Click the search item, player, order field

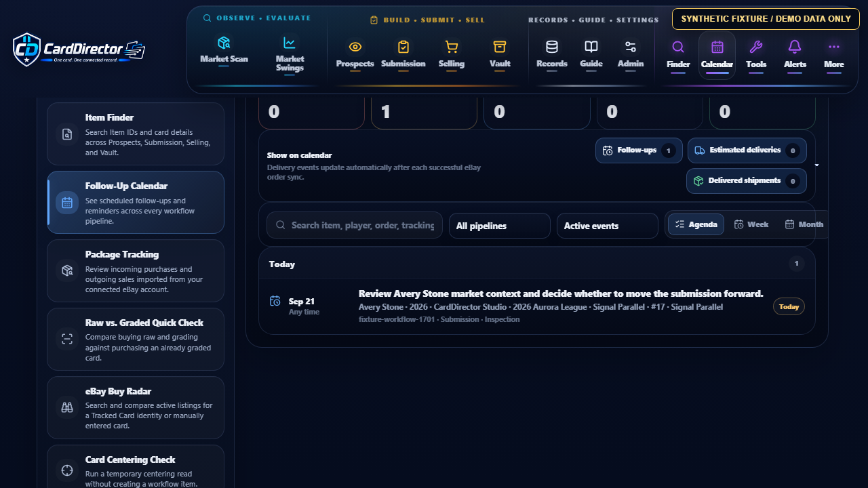(x=355, y=225)
